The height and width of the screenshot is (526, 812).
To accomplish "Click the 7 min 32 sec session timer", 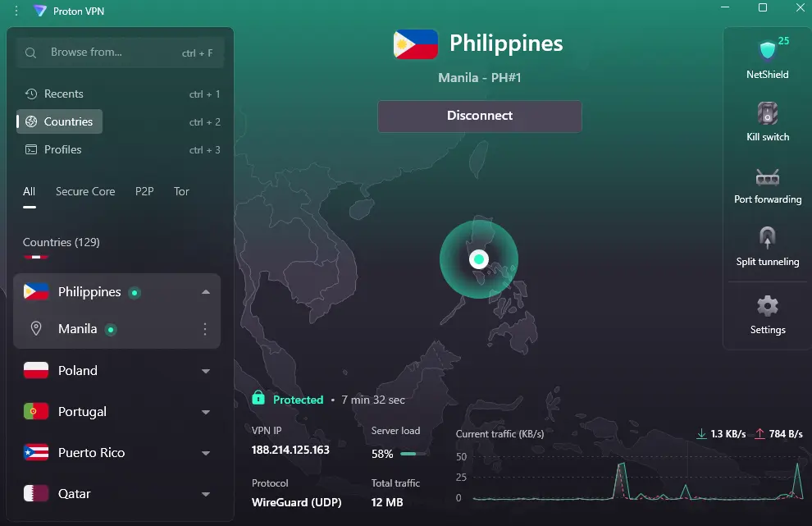I will point(373,400).
